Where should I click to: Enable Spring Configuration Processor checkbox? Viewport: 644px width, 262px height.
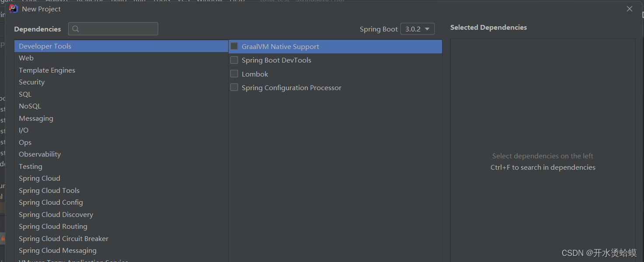[x=234, y=87]
